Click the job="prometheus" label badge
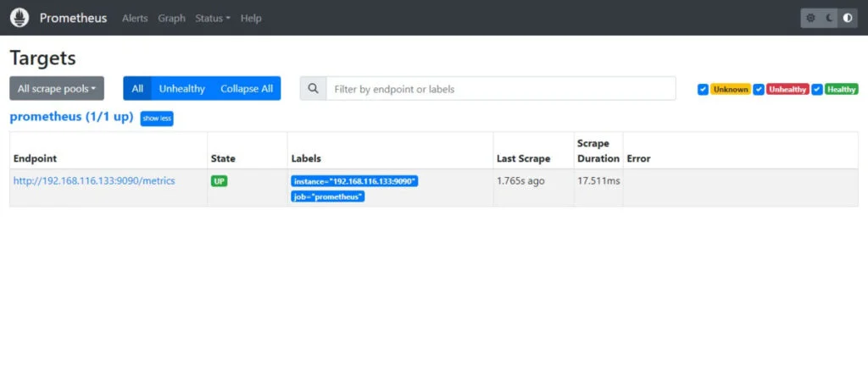 point(328,196)
